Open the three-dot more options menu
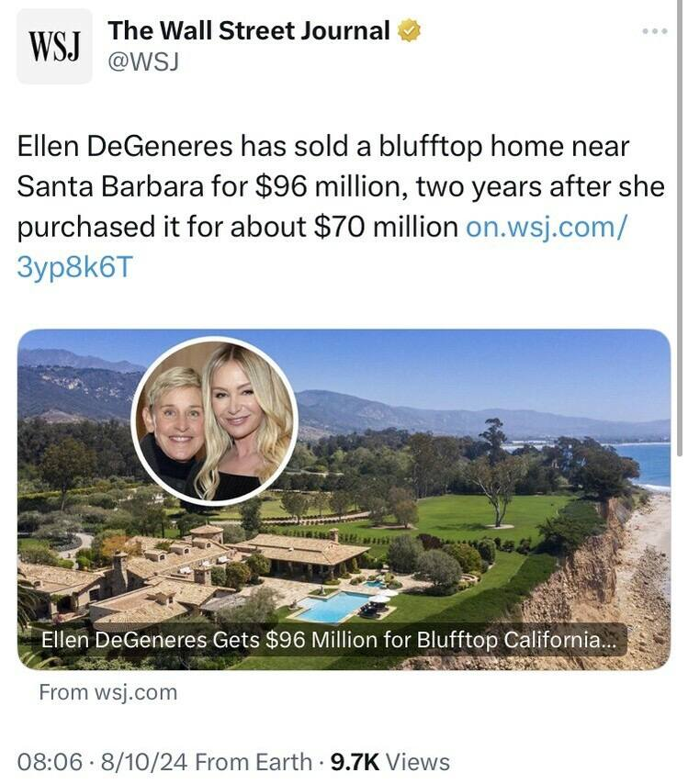The image size is (688, 784). (x=655, y=31)
